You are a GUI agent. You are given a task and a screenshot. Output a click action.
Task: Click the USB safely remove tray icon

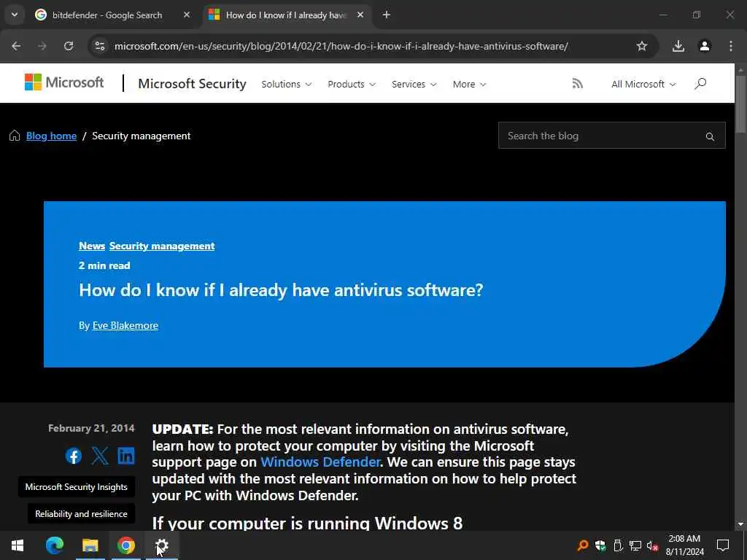click(x=618, y=545)
